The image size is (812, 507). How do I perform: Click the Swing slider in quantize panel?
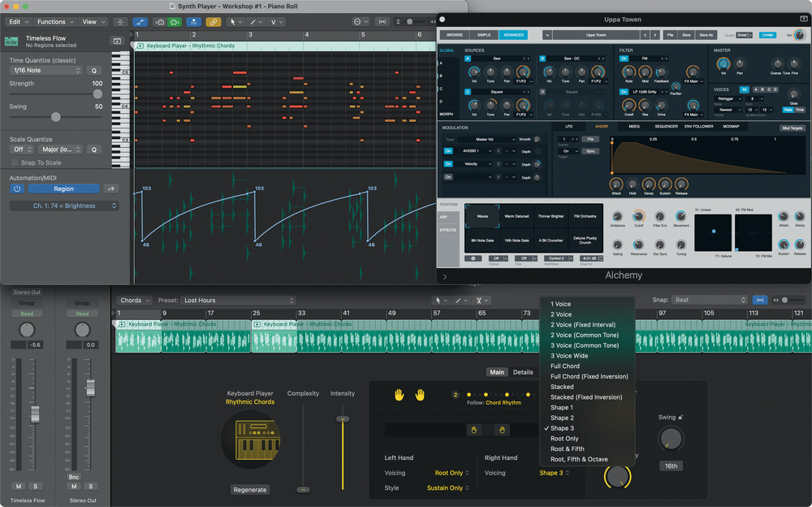[x=56, y=117]
